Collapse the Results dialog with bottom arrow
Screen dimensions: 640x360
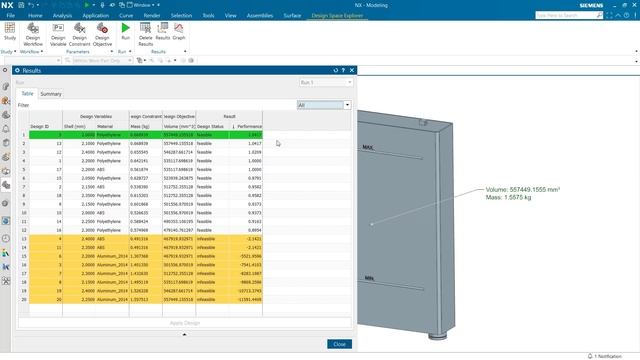pyautogui.click(x=184, y=334)
